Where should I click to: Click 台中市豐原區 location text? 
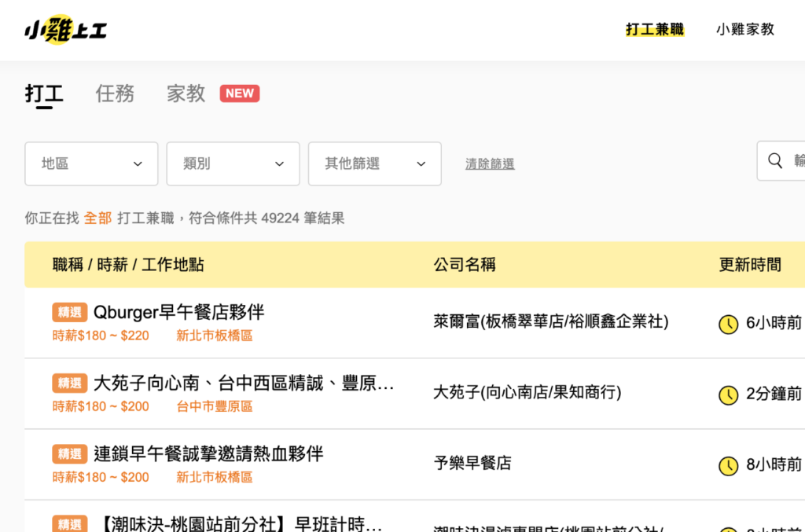coord(215,406)
